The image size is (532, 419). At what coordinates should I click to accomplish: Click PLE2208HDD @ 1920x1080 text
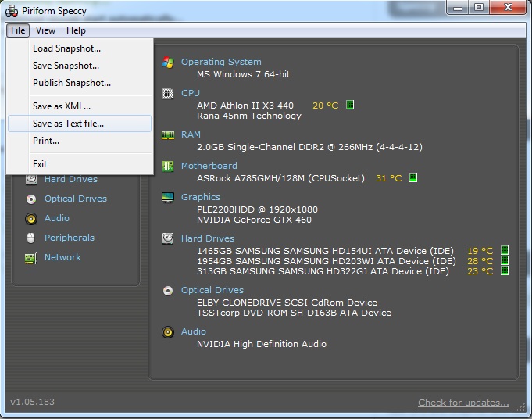(x=257, y=209)
